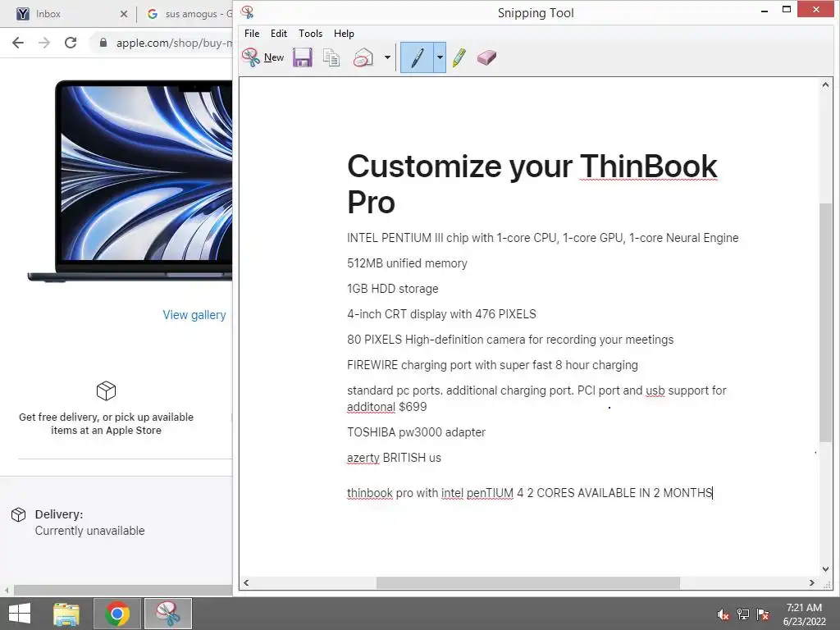
Task: Click the Snipping Tool vertical scrollbar thumb
Action: click(825, 322)
